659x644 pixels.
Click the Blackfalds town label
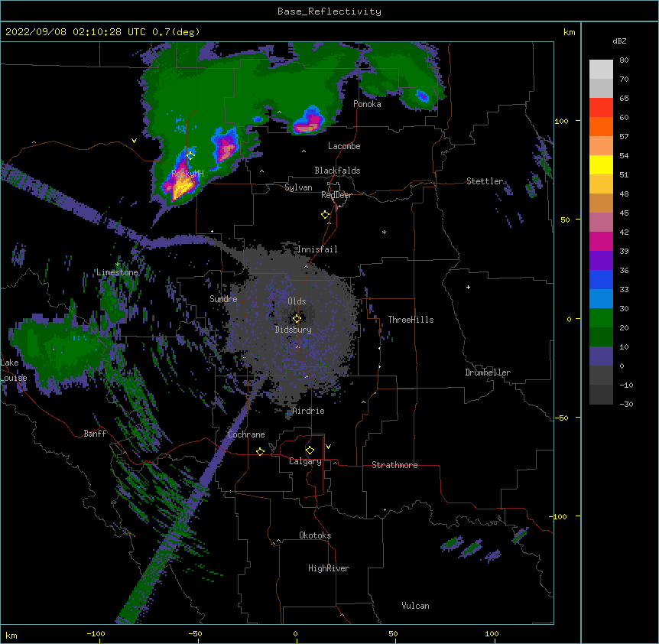(x=337, y=171)
